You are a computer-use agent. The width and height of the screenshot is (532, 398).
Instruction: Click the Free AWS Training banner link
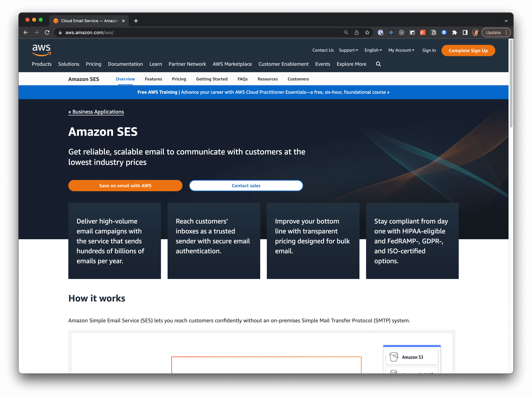tap(263, 92)
